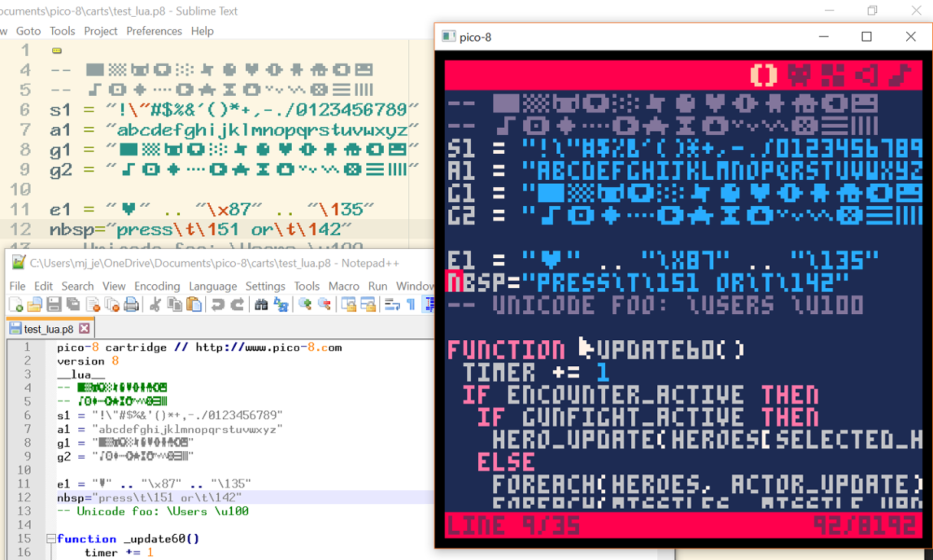Viewport: 933px width, 560px height.
Task: Switch to the PICO-8 sprite editor
Action: click(x=799, y=76)
